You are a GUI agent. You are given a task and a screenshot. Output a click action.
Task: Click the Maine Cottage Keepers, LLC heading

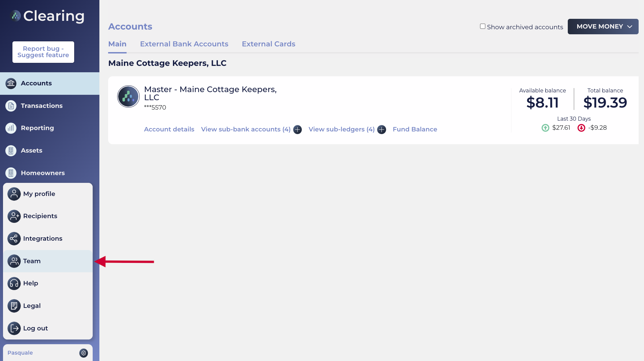coord(167,63)
